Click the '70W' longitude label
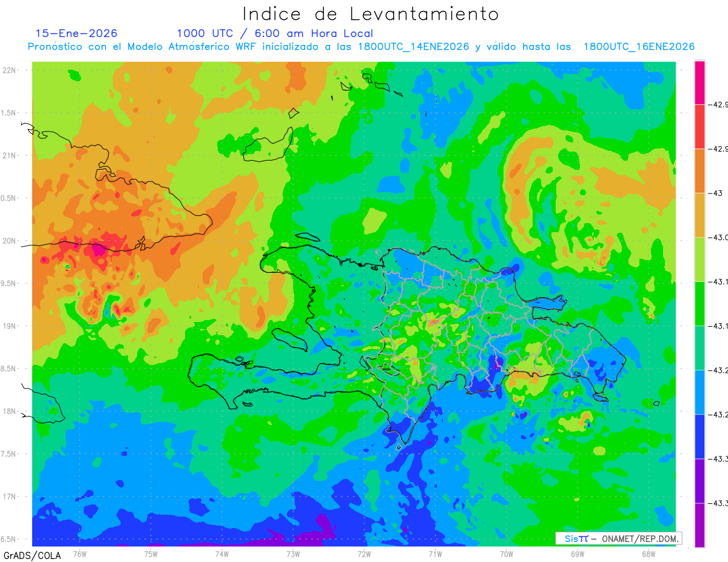The image size is (728, 562). [x=506, y=554]
